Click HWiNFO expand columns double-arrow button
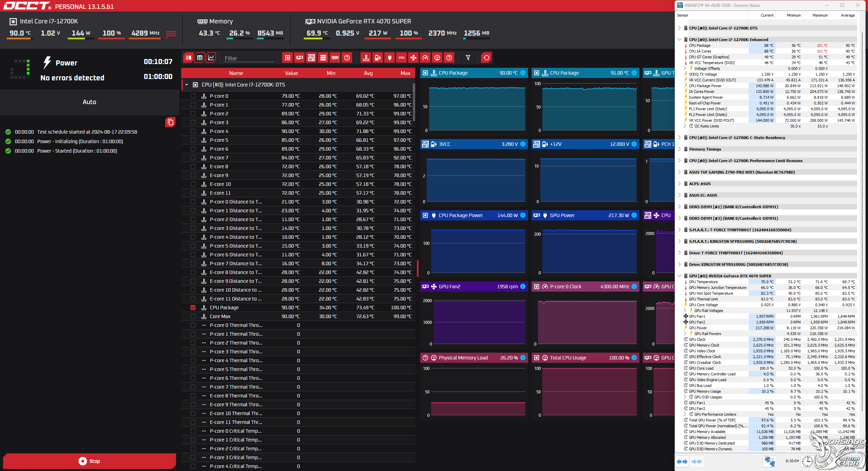 coord(682,462)
